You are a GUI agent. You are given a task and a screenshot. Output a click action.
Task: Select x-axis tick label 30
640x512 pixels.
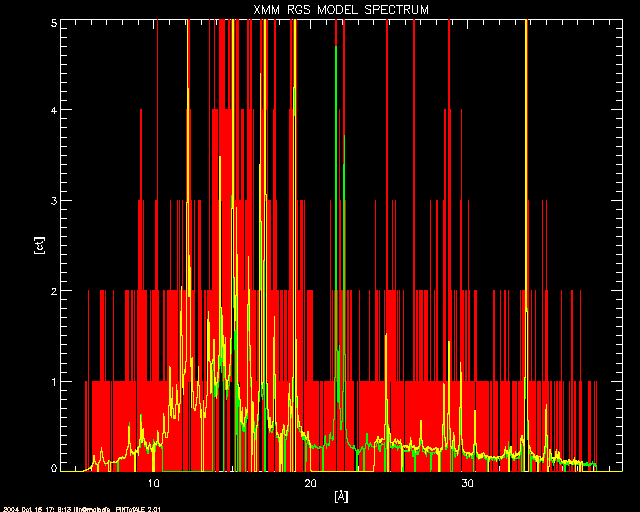(x=467, y=483)
